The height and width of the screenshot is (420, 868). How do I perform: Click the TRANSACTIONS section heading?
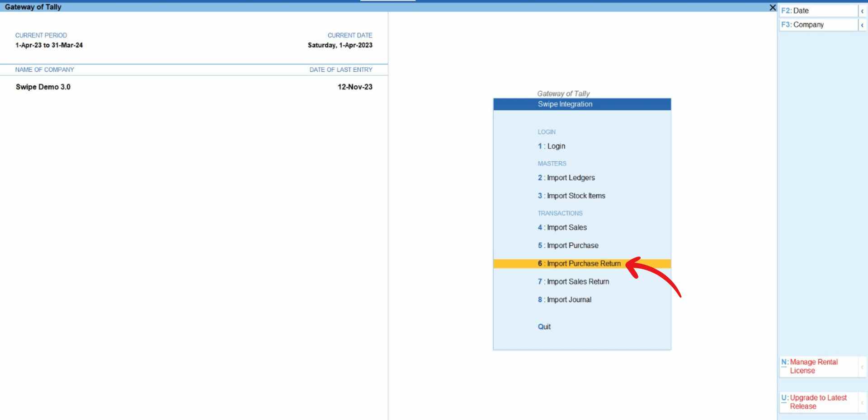(560, 214)
